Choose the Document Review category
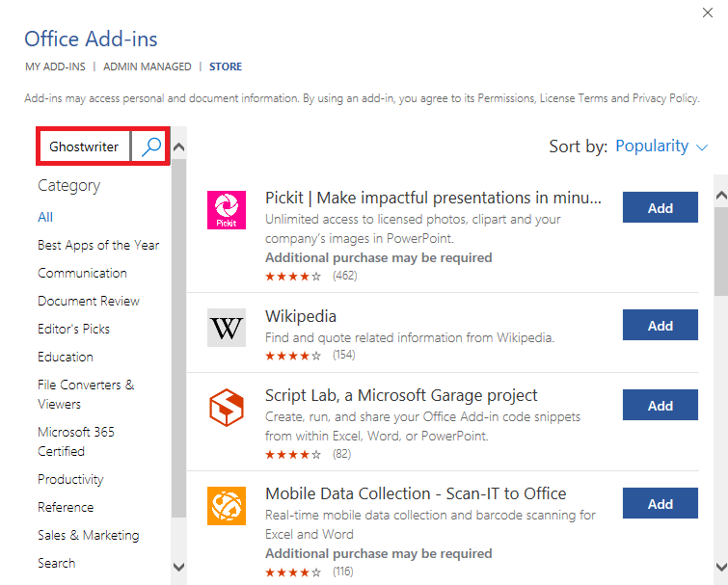This screenshot has width=728, height=585. (89, 301)
